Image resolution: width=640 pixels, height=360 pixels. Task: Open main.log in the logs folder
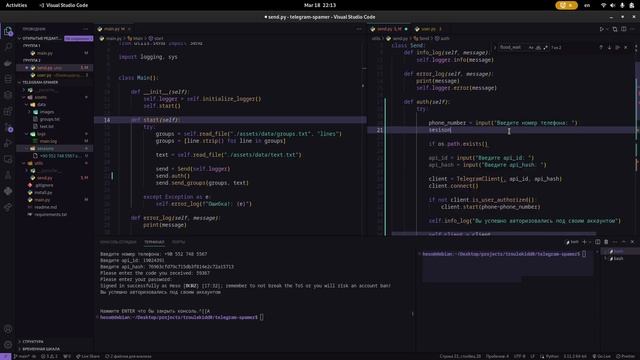48,141
